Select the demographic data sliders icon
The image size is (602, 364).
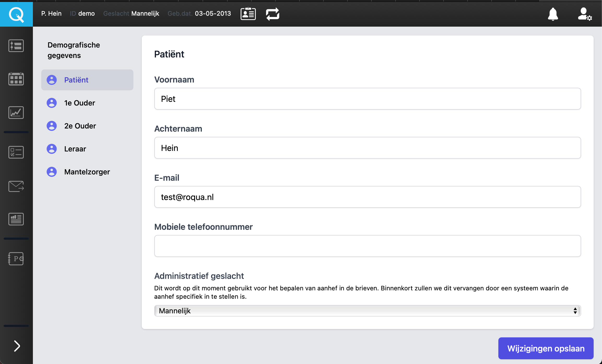[x=16, y=45]
